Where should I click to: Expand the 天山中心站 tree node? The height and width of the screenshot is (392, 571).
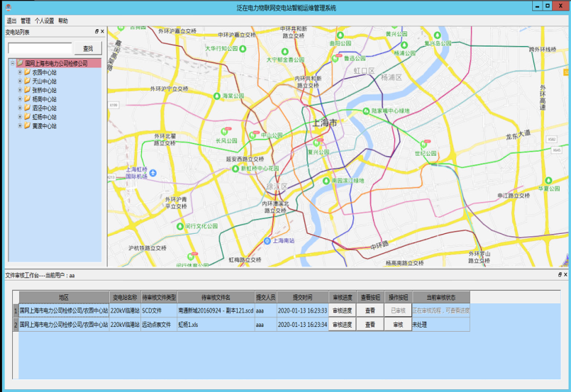click(20, 82)
